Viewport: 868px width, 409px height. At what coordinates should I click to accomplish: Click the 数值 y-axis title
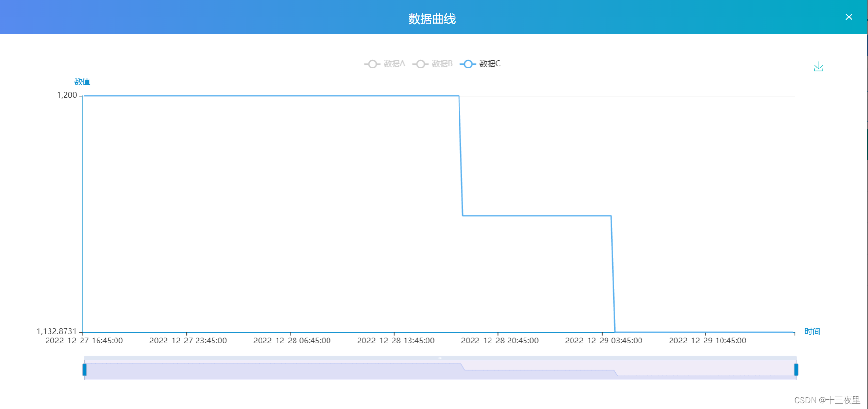pyautogui.click(x=82, y=82)
